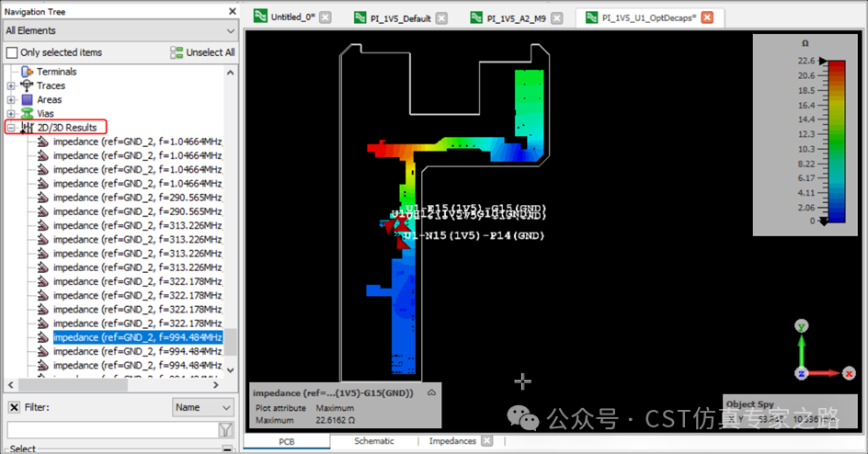868x454 pixels.
Task: Click the Z axis handle of the gizmo
Action: pos(801,374)
